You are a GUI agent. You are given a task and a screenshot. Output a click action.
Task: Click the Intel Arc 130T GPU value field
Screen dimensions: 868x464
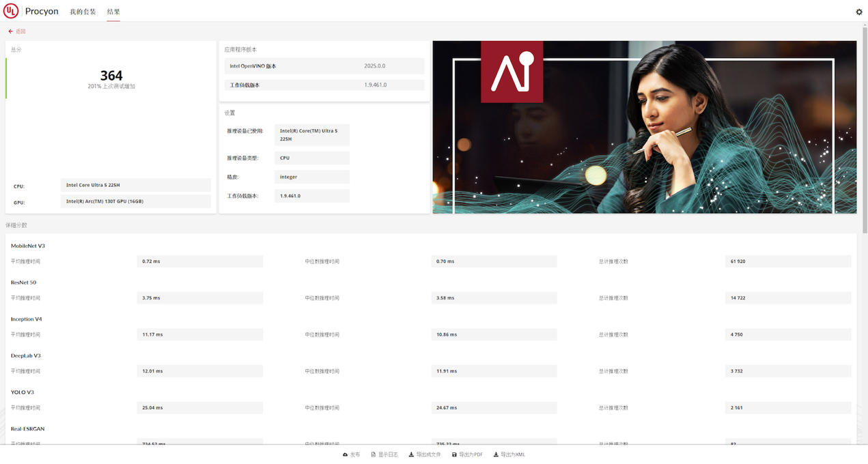(135, 201)
